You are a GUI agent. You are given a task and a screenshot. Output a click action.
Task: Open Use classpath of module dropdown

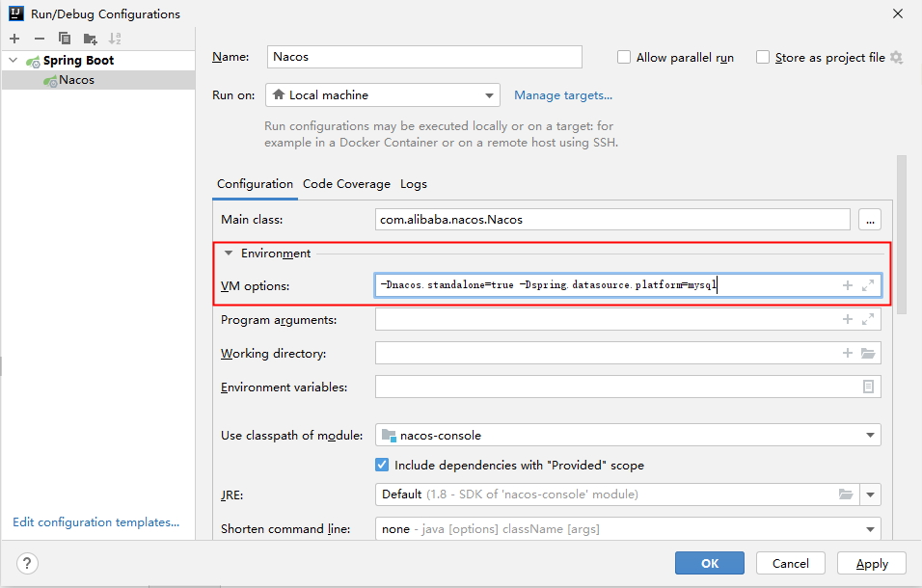(x=628, y=436)
